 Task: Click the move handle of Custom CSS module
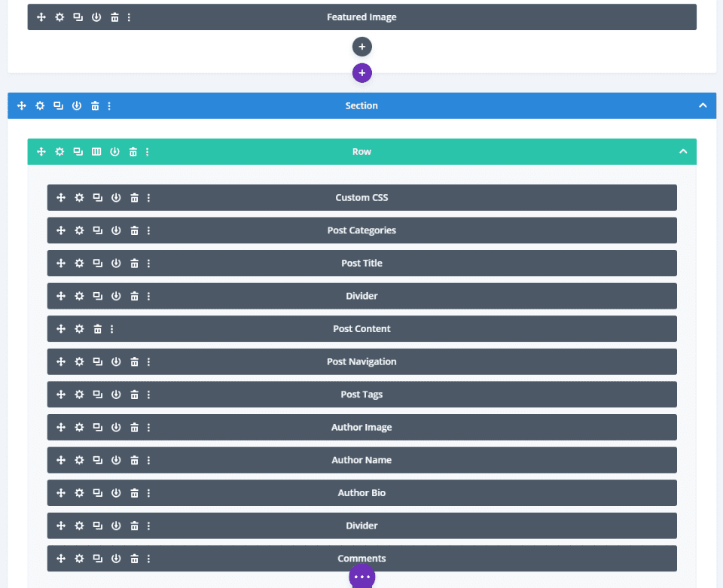(61, 198)
